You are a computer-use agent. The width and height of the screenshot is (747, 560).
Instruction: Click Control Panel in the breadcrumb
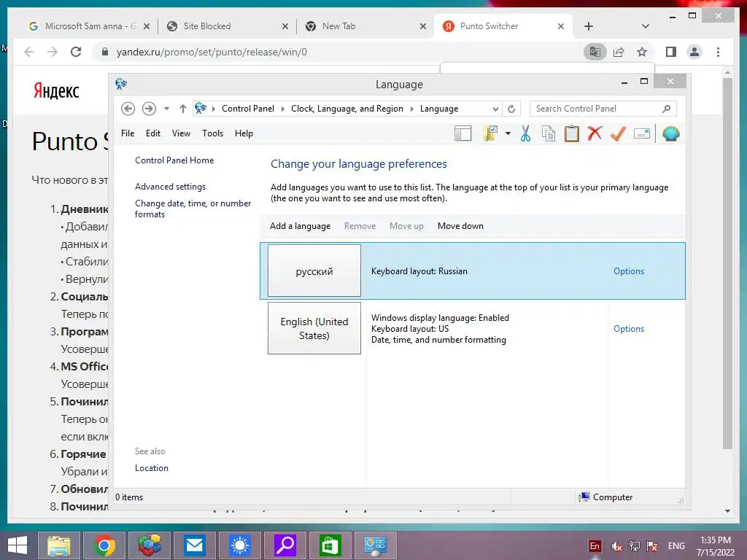(248, 109)
